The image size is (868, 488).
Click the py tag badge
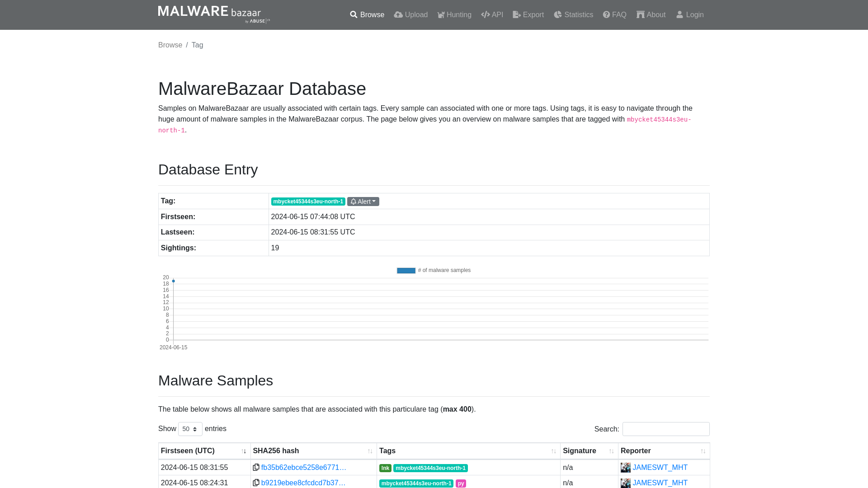(x=461, y=483)
